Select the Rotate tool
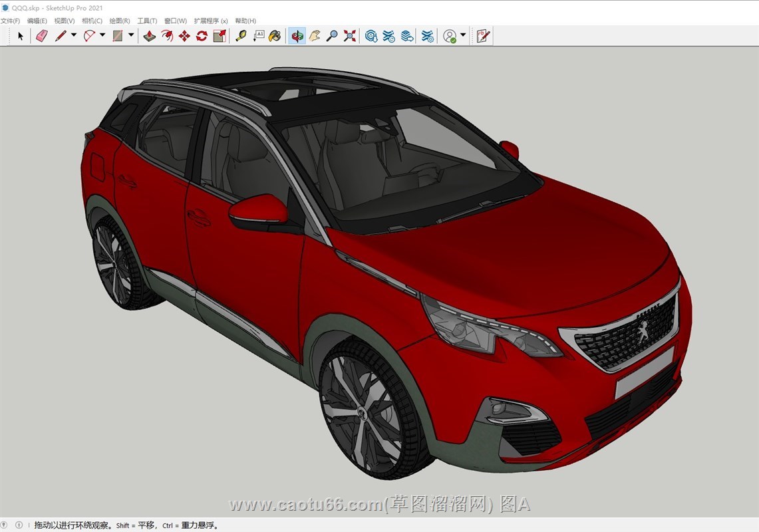Screen dimensions: 759x532 (202, 36)
